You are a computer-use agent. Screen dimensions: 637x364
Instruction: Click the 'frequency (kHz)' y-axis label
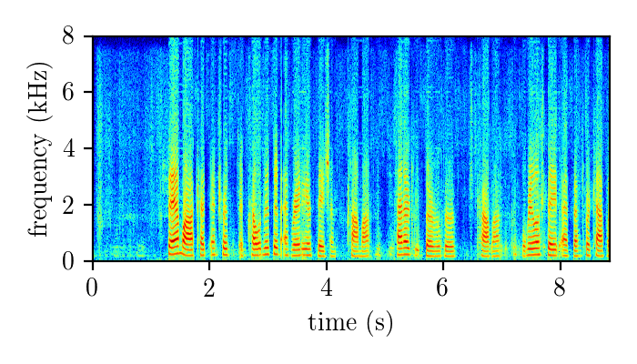[x=39, y=149]
